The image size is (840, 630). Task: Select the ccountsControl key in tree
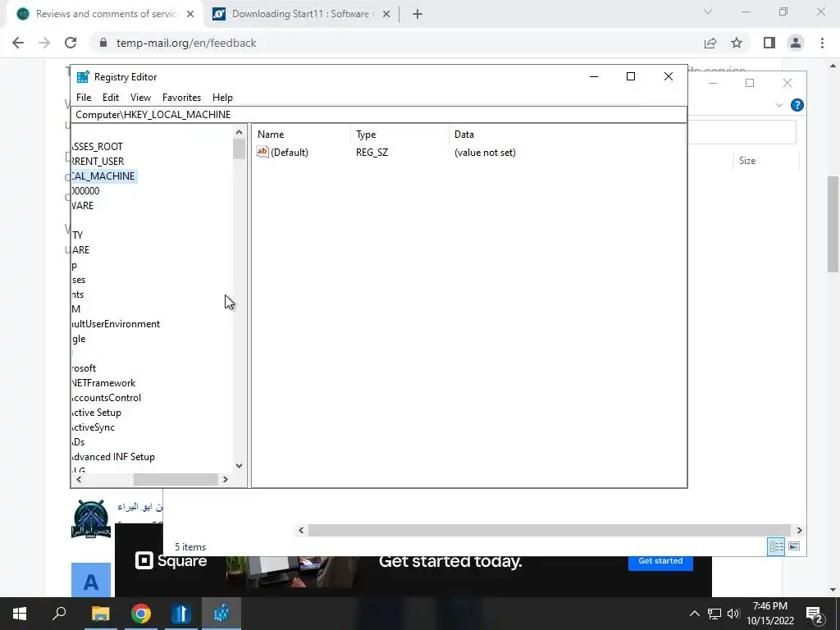pyautogui.click(x=107, y=398)
